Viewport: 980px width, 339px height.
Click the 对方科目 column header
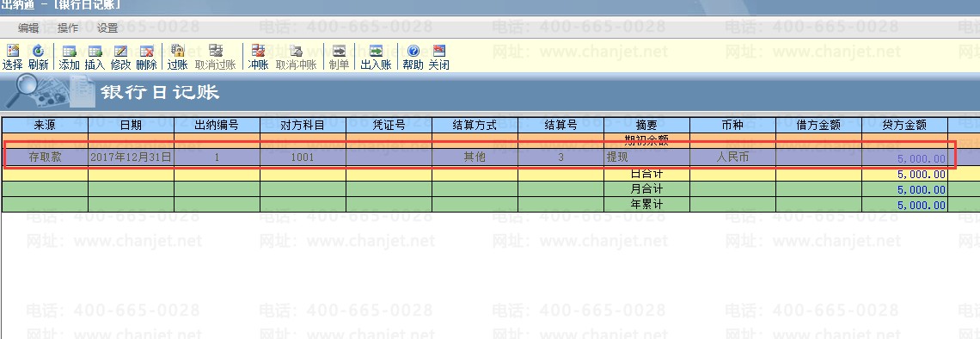pos(303,125)
